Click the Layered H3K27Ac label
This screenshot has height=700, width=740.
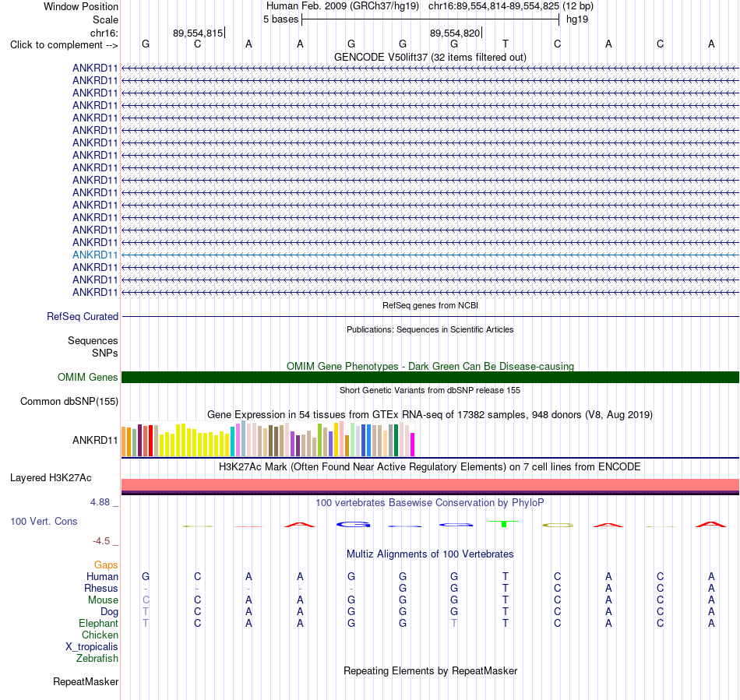(51, 478)
